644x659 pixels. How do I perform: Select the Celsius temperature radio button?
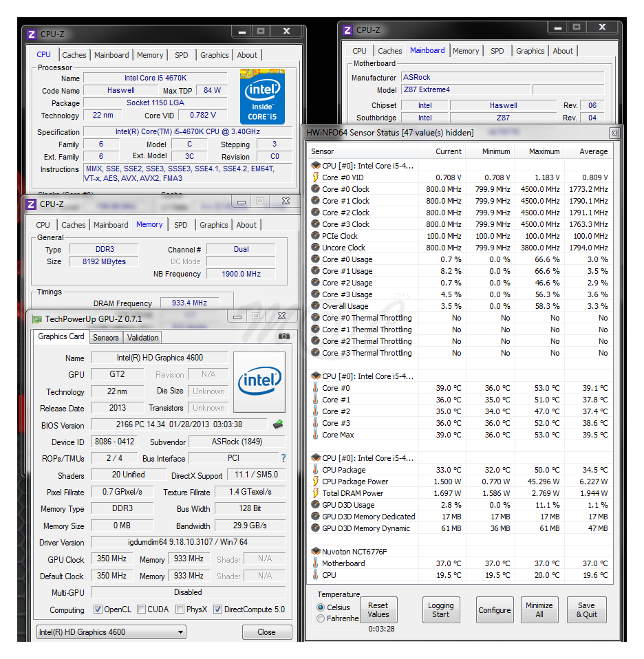[321, 607]
